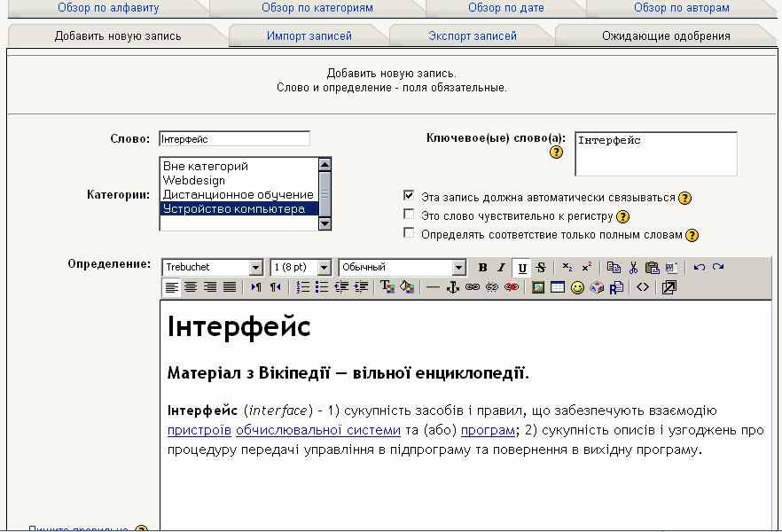This screenshot has height=532, width=782.
Task: Open help for automatic linking option
Action: click(x=685, y=198)
